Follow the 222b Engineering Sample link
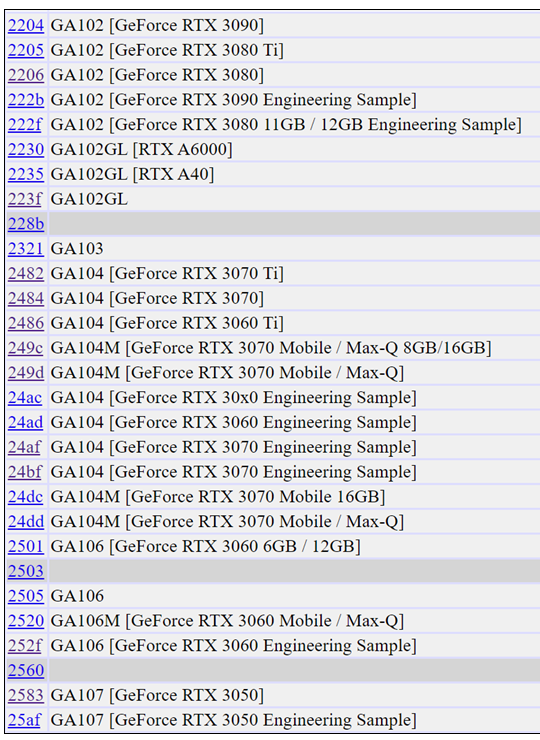 click(x=26, y=100)
